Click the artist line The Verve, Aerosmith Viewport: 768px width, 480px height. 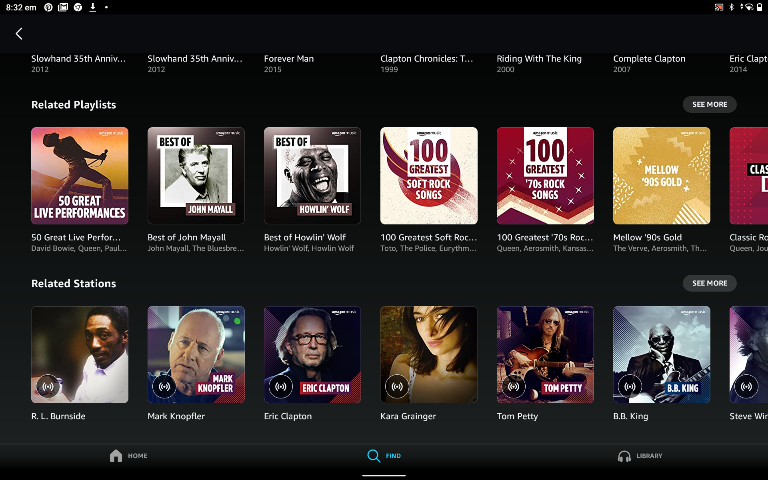[x=660, y=248]
